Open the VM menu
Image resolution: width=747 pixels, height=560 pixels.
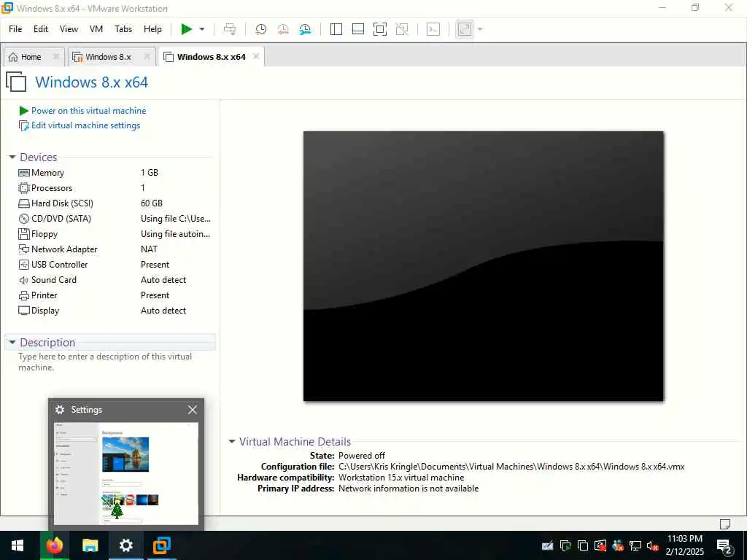96,29
